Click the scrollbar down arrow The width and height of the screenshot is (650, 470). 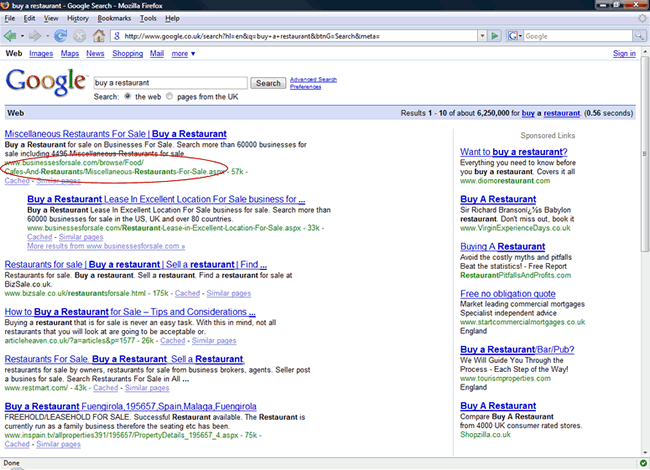(x=645, y=453)
